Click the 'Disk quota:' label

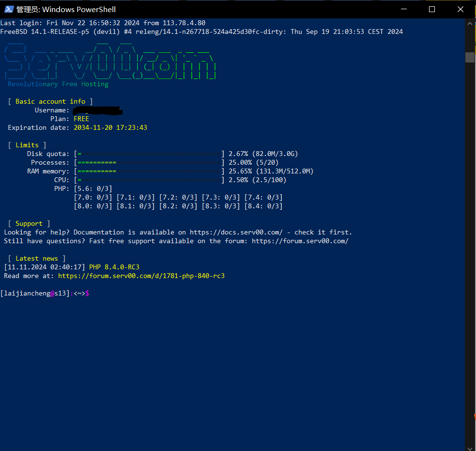[48, 154]
